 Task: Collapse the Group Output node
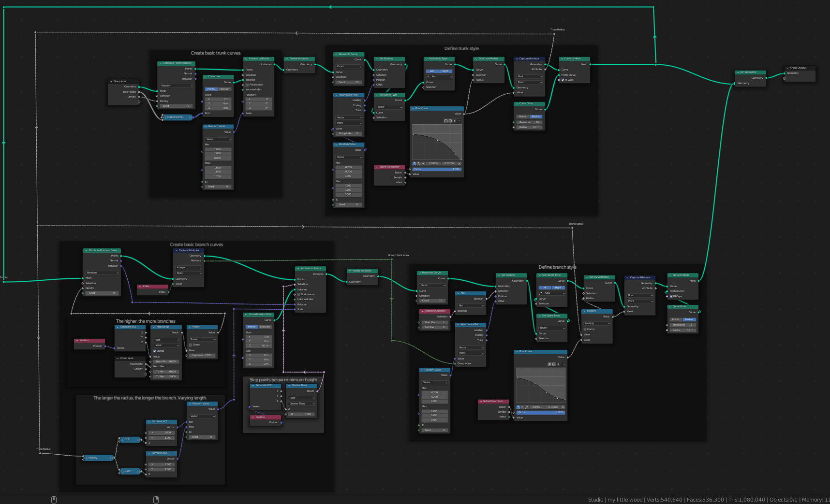[x=788, y=68]
